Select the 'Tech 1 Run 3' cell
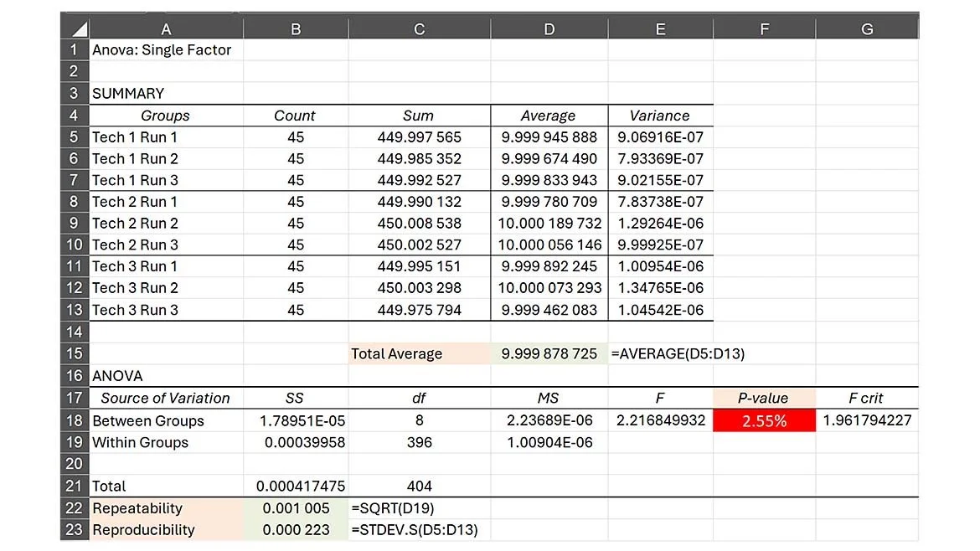Image resolution: width=980 pixels, height=551 pixels. point(166,180)
